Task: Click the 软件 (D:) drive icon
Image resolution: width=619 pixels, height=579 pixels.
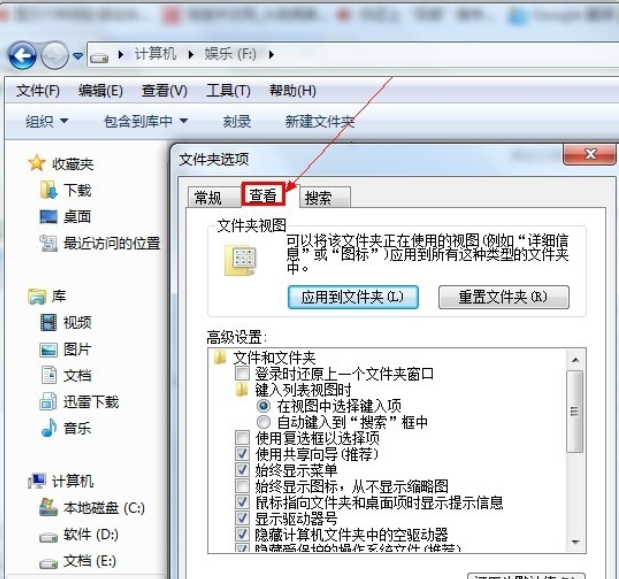Action: pos(49,537)
